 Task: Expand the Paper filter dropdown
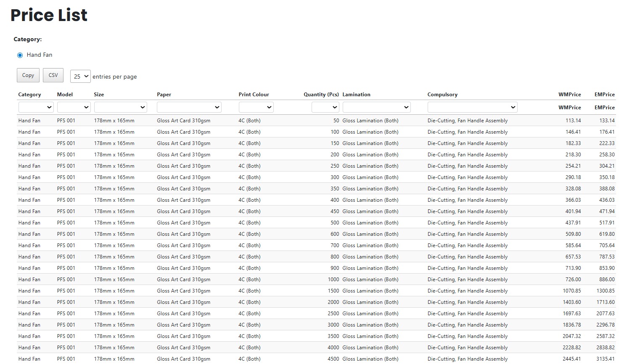click(189, 108)
